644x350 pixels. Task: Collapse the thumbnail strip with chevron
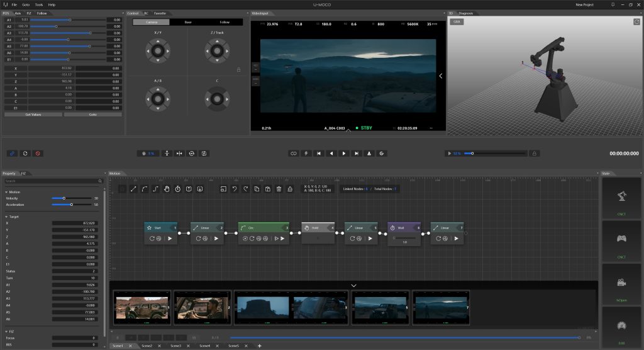353,285
